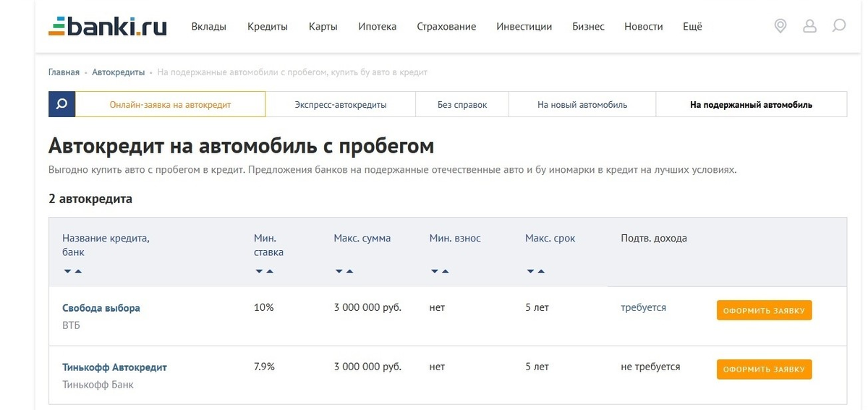Sort Мин. взнос ascending arrow

pos(445,271)
